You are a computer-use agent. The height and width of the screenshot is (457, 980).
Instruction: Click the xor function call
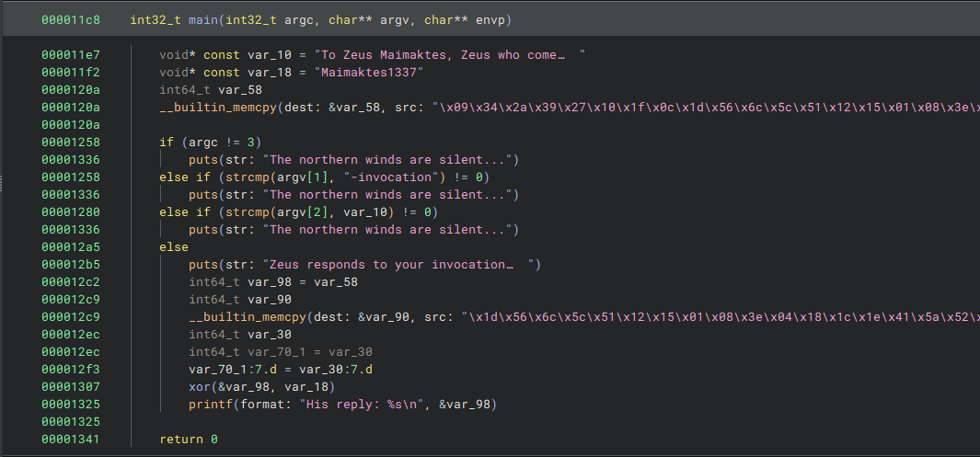[x=200, y=387]
